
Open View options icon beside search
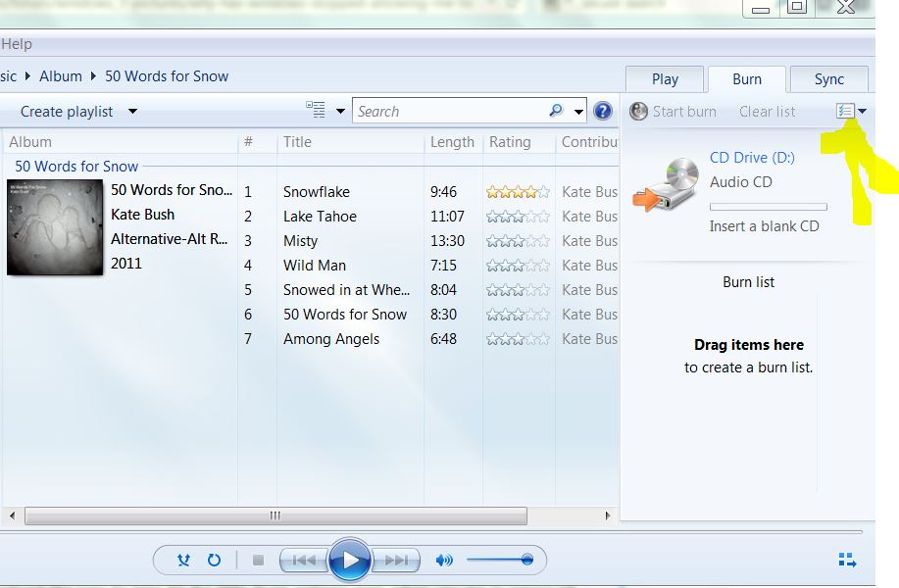316,110
